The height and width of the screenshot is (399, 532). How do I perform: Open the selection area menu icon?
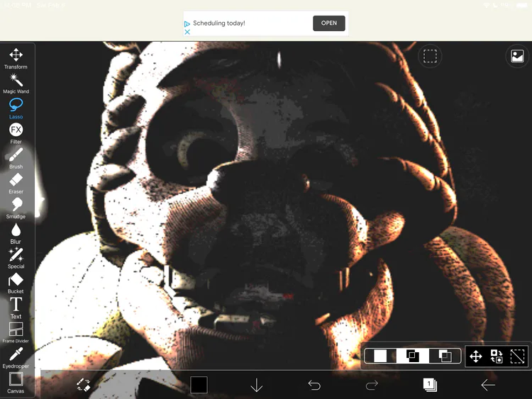[x=430, y=56]
